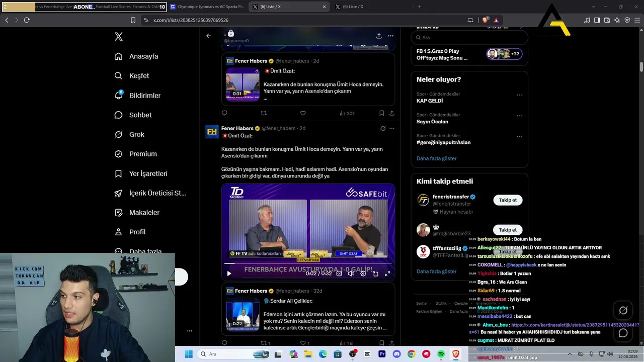
Task: Open more options for KAP GELDİ trend
Action: [519, 95]
